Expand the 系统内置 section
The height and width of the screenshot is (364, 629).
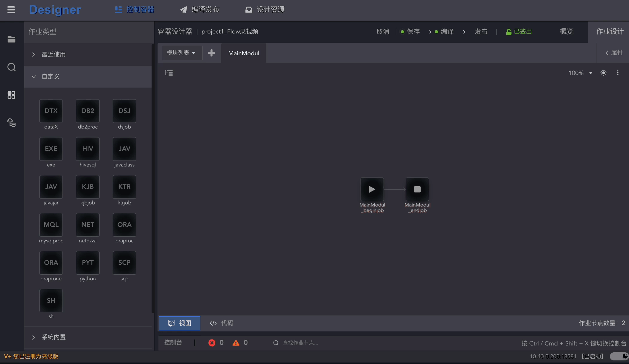(88, 337)
